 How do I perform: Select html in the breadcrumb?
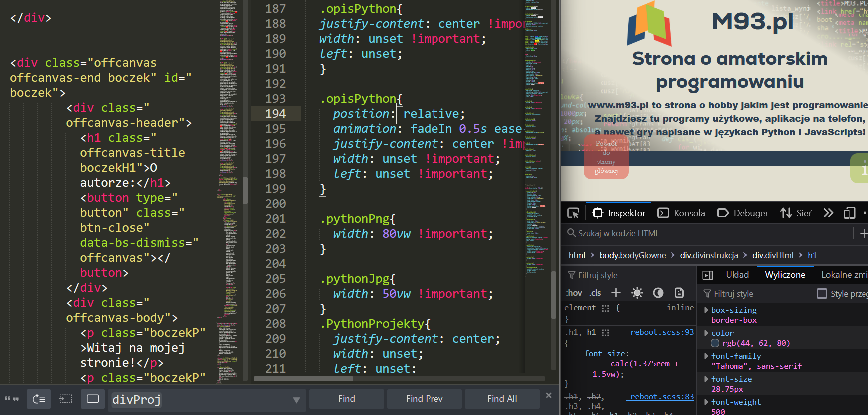tap(577, 255)
